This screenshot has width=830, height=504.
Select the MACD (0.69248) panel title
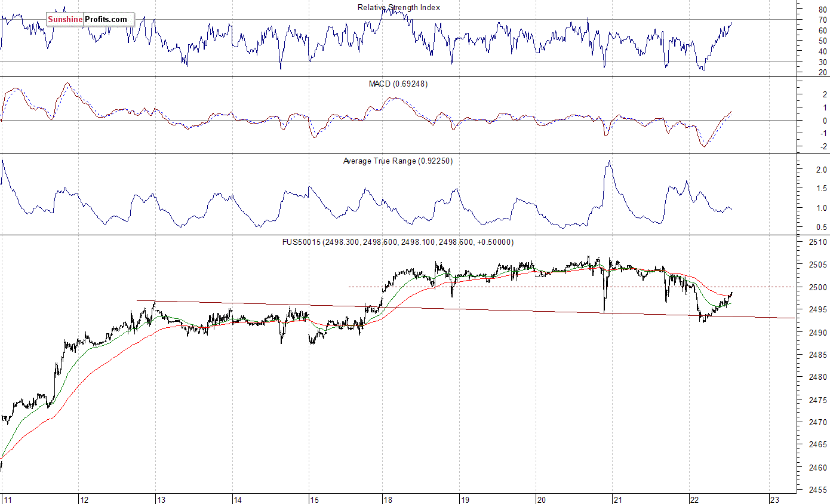398,84
